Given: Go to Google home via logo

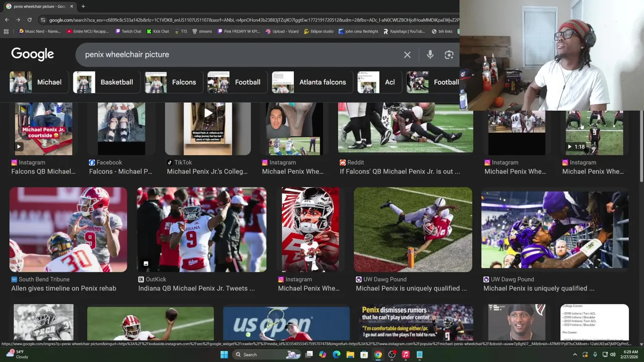Looking at the screenshot, I should [33, 54].
